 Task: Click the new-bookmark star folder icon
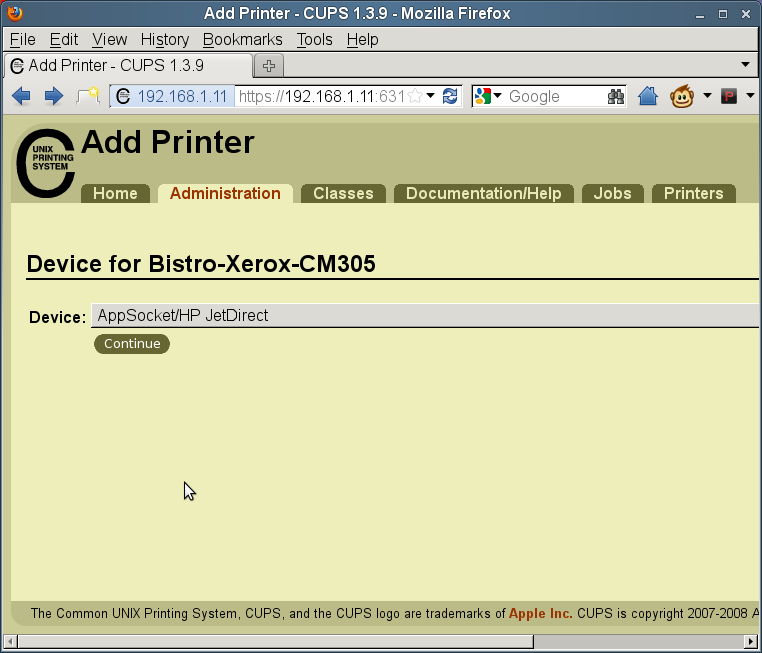click(88, 96)
